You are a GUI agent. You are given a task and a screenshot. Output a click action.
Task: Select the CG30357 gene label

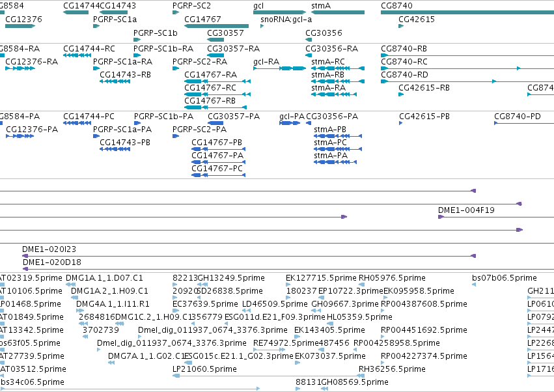tap(225, 33)
